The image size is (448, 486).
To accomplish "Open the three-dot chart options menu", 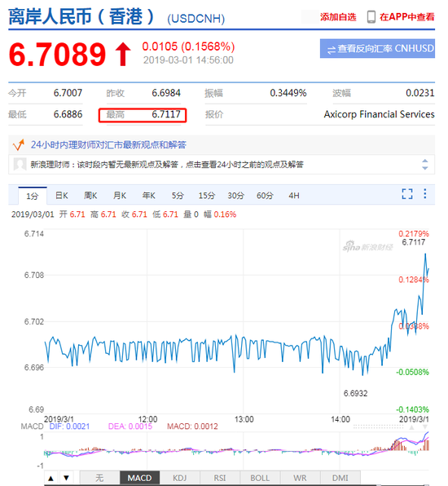I will click(424, 194).
